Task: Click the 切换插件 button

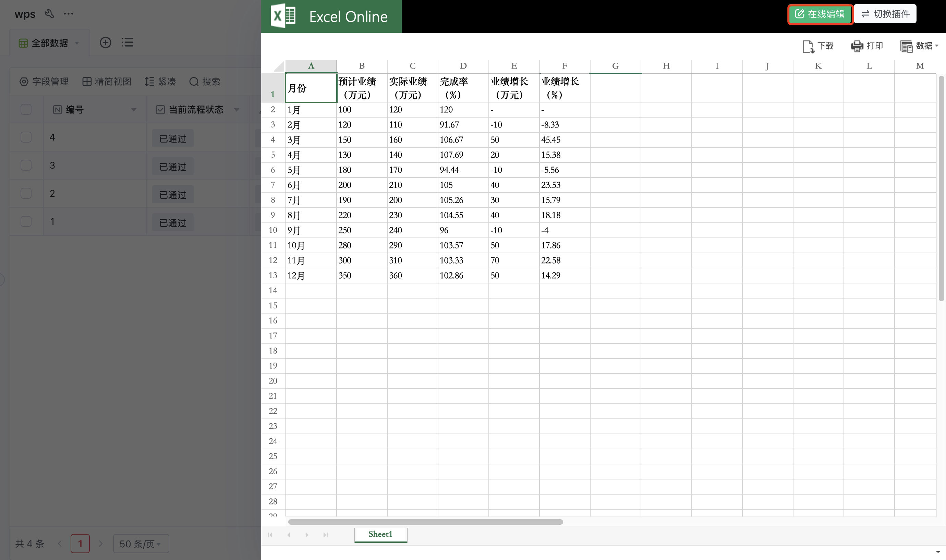Action: click(885, 14)
